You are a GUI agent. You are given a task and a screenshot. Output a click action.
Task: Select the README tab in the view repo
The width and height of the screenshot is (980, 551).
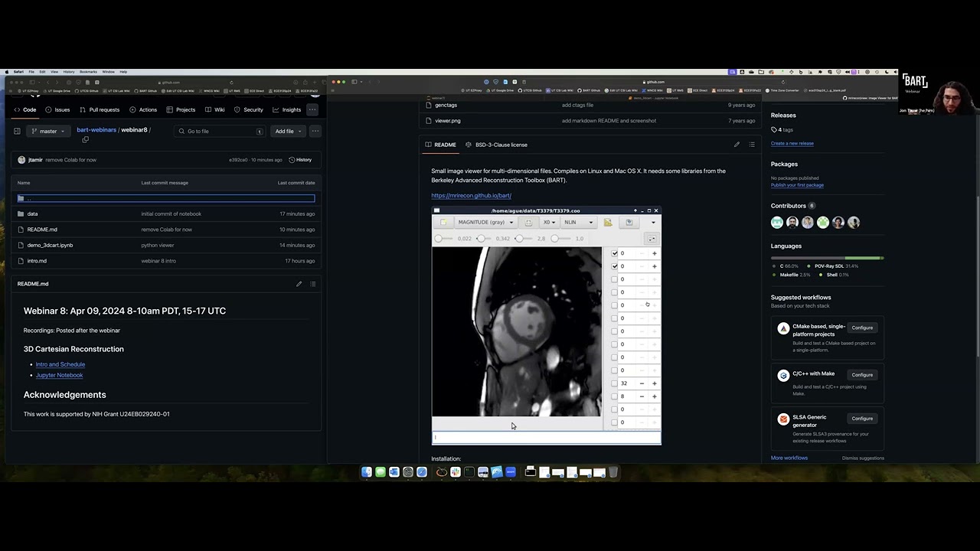[x=441, y=145]
